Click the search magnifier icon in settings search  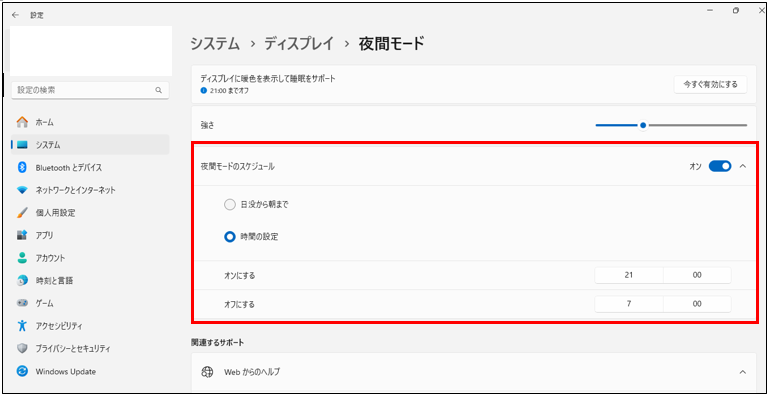point(158,90)
